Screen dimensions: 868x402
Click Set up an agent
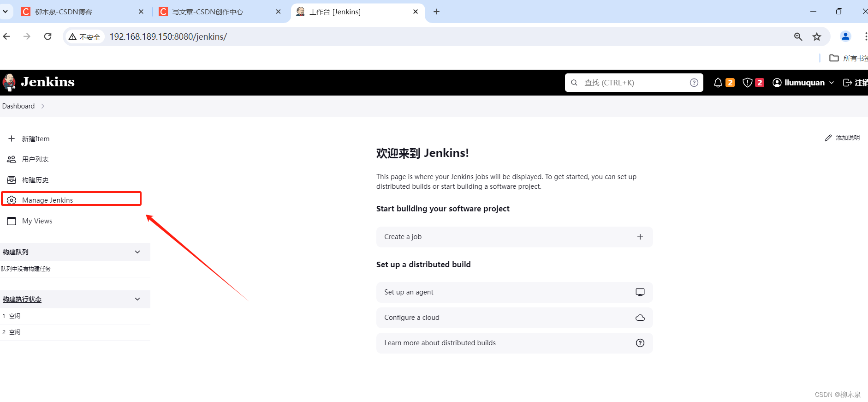click(x=514, y=292)
